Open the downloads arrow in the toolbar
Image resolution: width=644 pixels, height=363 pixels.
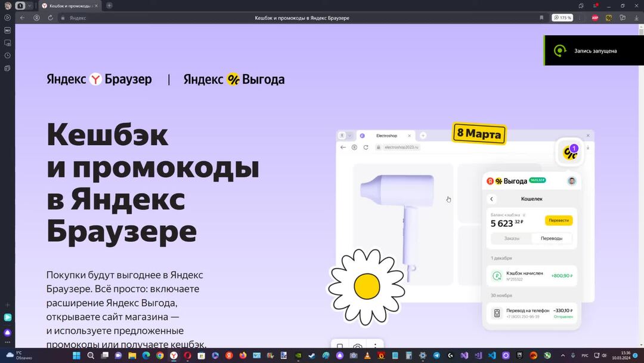click(x=636, y=18)
